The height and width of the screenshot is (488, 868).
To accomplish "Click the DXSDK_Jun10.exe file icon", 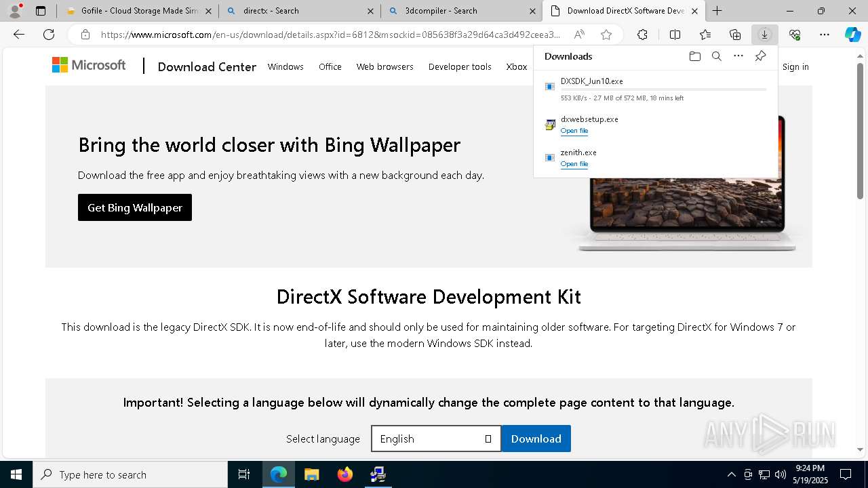I will pyautogui.click(x=550, y=87).
